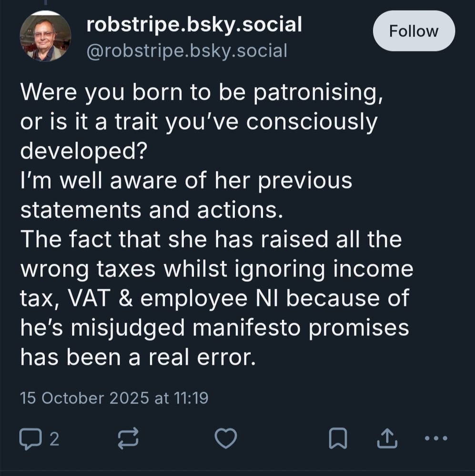Screen dimensions: 475x476
Task: Click the line "The fact that she has raised"
Action: coord(211,239)
